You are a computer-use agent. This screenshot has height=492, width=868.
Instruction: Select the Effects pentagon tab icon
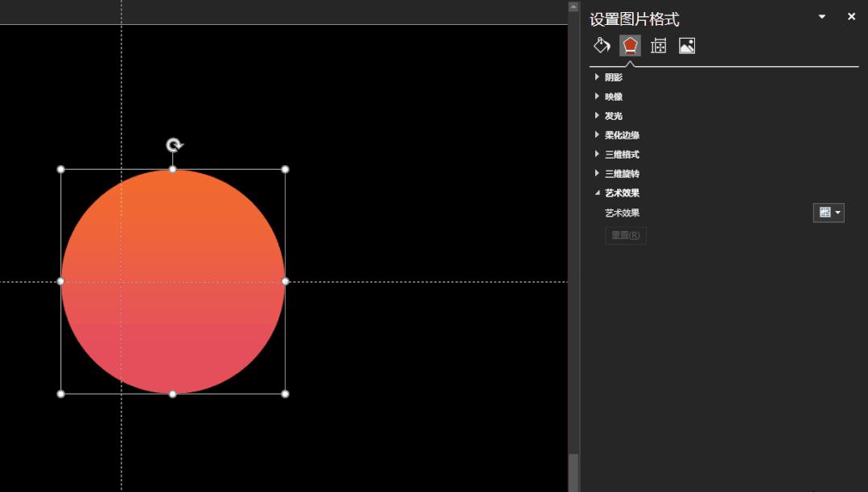(630, 45)
